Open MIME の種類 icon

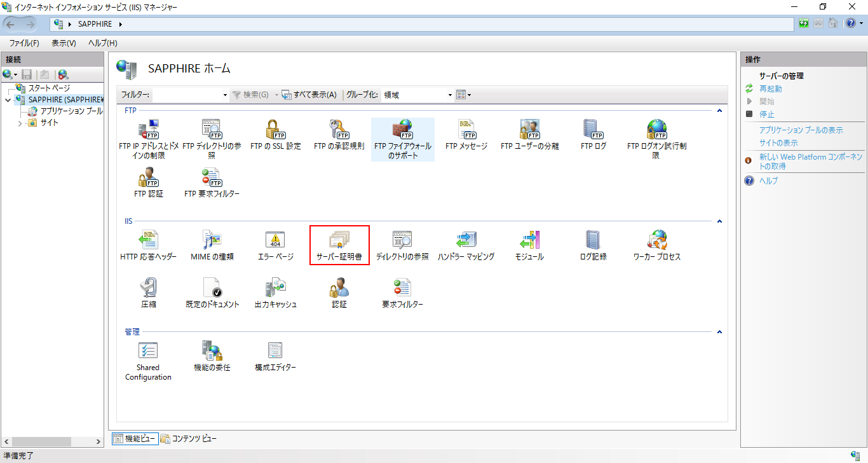212,246
